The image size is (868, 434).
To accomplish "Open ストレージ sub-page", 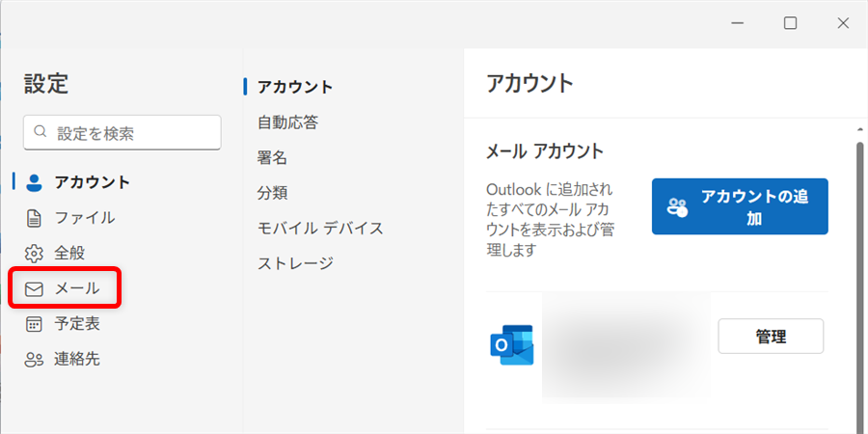I will click(296, 263).
